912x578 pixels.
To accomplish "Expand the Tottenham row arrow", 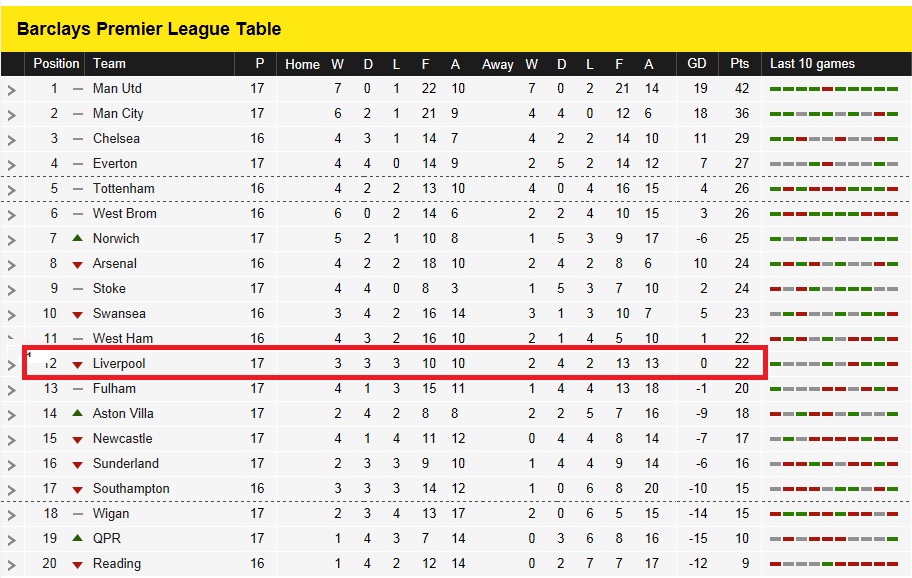I will (12, 190).
